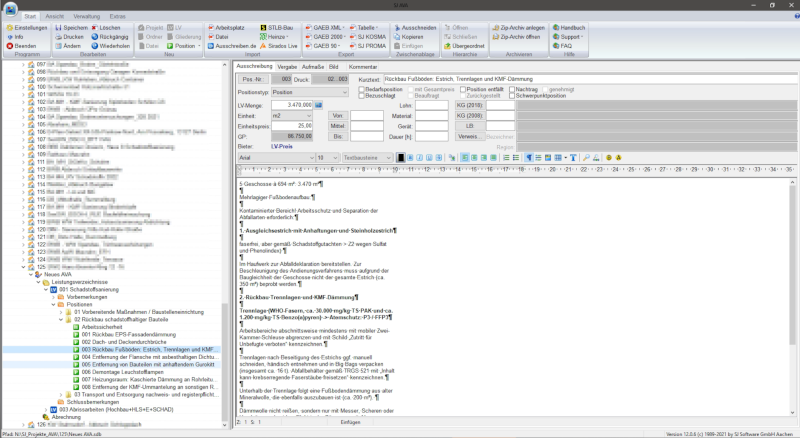Viewport: 800px width, 438px height.
Task: Click Kopieren in the Zwischenablage group
Action: [408, 37]
